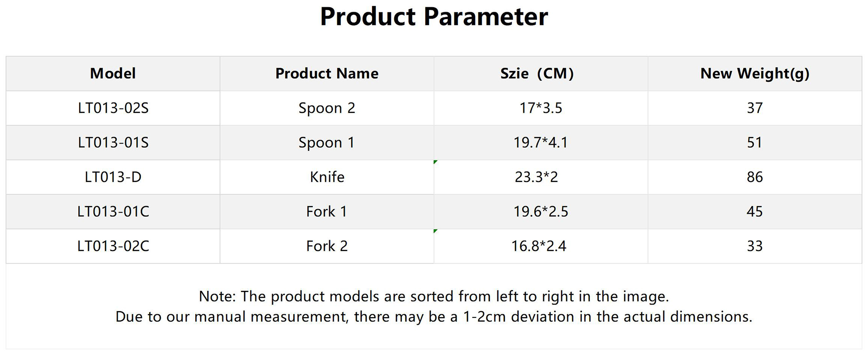Click the green marker on the 16.8*2.4 cell
This screenshot has width=868, height=355.
(435, 231)
